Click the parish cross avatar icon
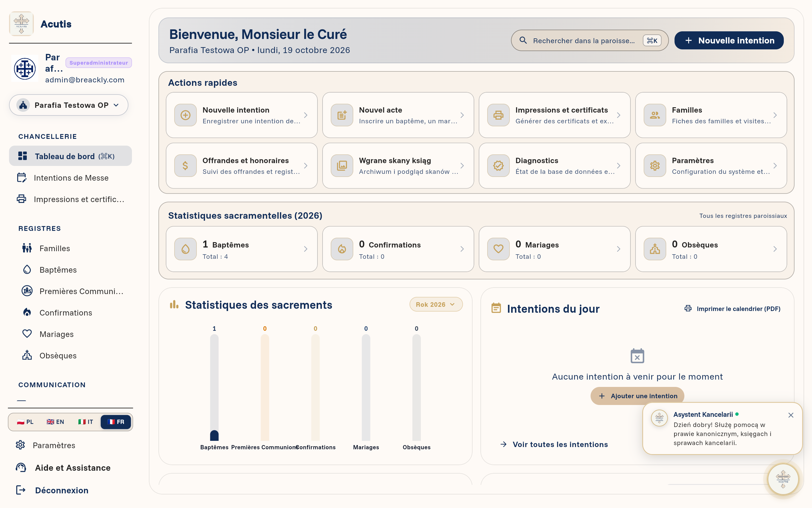The image size is (812, 508). (x=25, y=69)
